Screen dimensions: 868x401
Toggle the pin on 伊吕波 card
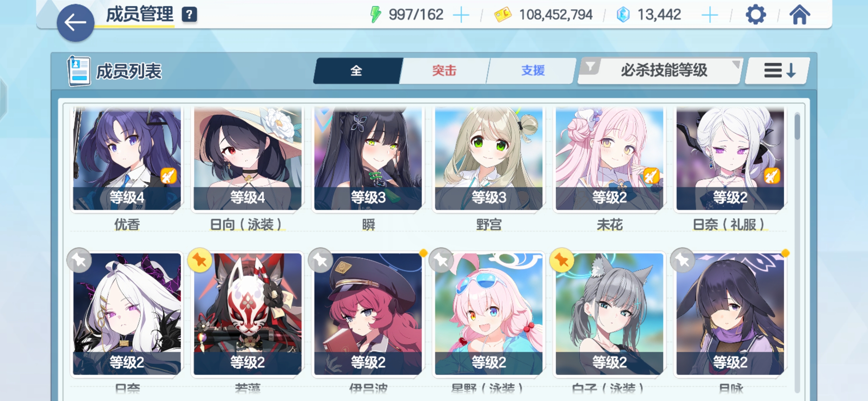[320, 260]
